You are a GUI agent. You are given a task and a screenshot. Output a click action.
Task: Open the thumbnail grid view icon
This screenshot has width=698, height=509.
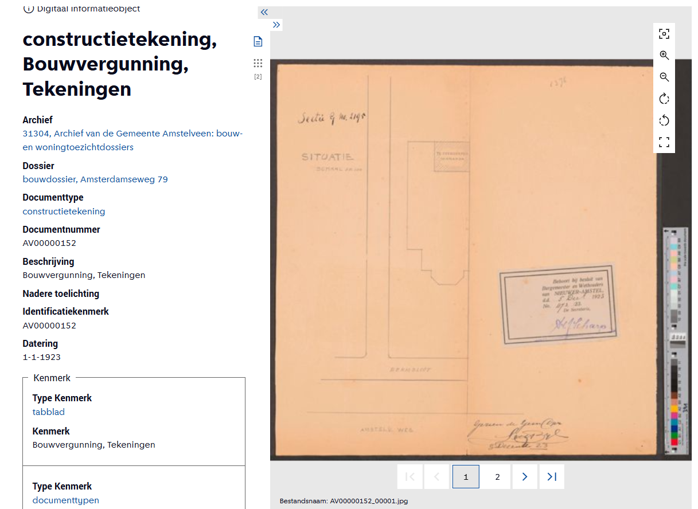tap(258, 63)
